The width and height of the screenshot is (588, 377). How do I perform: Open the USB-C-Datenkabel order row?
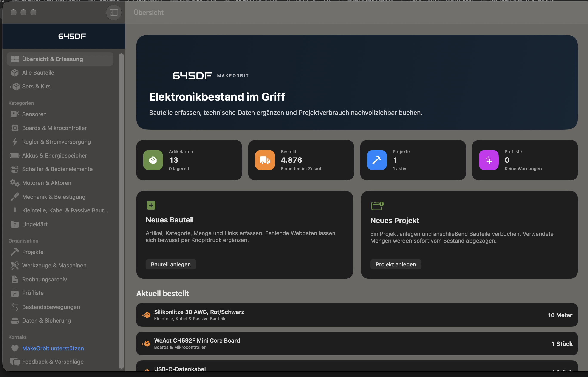pos(357,366)
